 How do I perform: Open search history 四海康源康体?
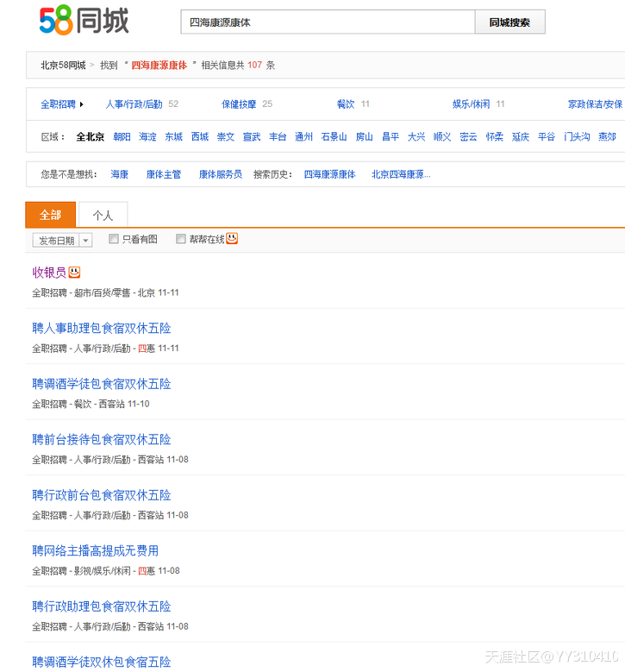330,174
